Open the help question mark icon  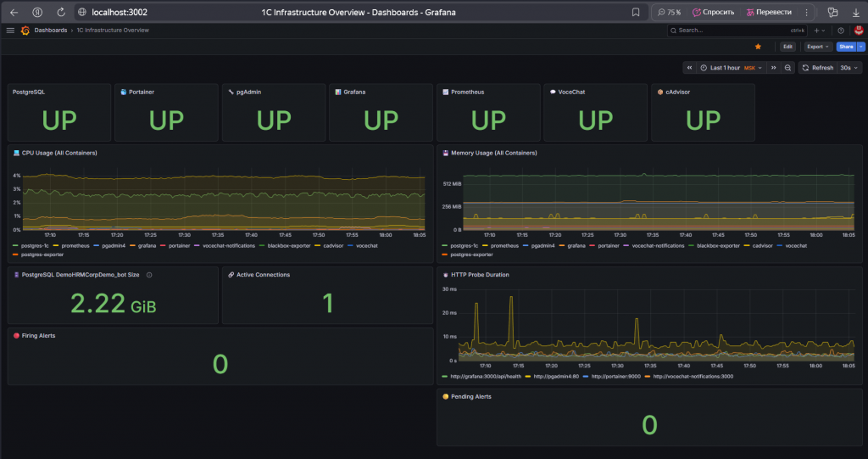(x=840, y=31)
